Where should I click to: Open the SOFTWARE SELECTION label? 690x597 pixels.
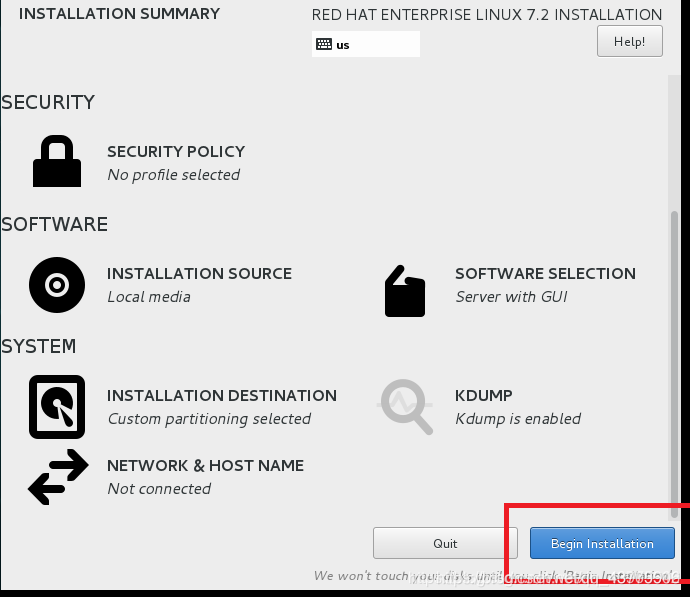point(545,274)
